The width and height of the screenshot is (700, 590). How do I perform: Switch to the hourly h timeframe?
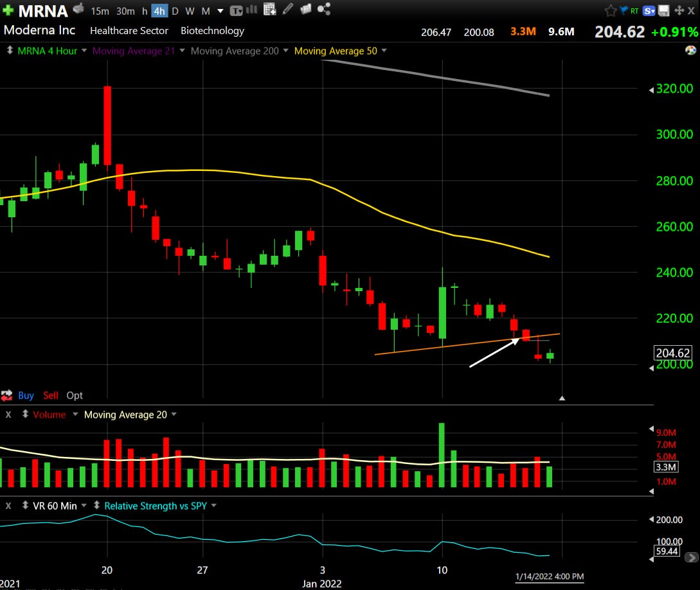click(145, 11)
